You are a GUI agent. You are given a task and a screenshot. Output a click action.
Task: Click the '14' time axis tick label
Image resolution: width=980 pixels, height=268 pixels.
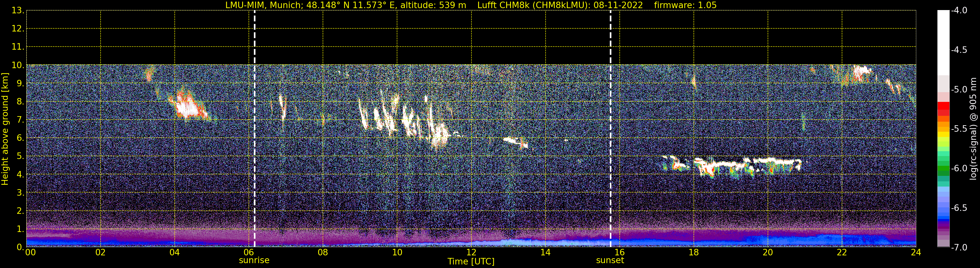(545, 252)
